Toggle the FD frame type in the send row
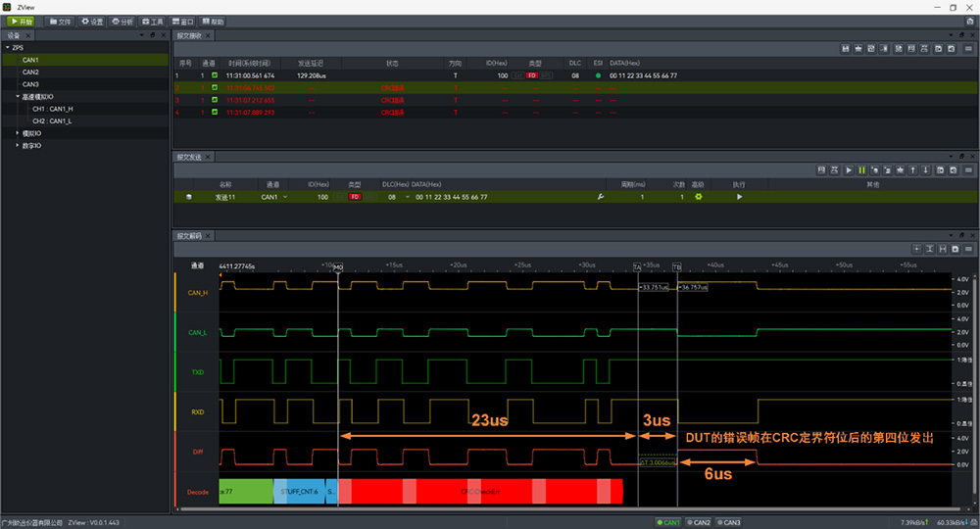 click(x=355, y=197)
